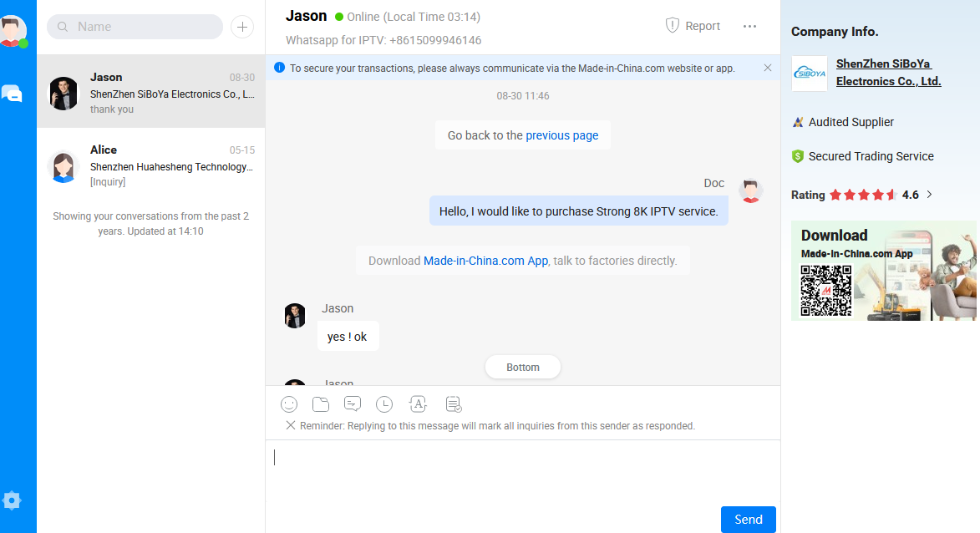Click the Name search field

click(x=142, y=27)
